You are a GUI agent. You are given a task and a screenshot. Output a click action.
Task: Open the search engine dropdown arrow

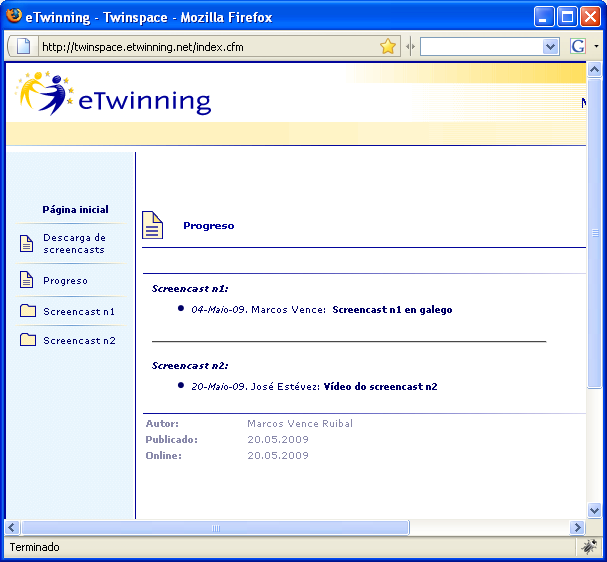[597, 46]
